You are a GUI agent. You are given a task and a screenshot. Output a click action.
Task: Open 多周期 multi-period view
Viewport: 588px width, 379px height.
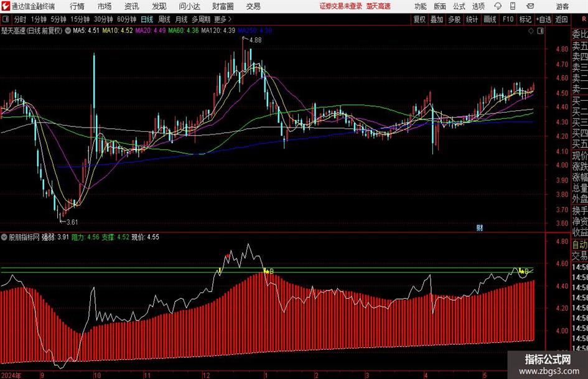point(201,19)
